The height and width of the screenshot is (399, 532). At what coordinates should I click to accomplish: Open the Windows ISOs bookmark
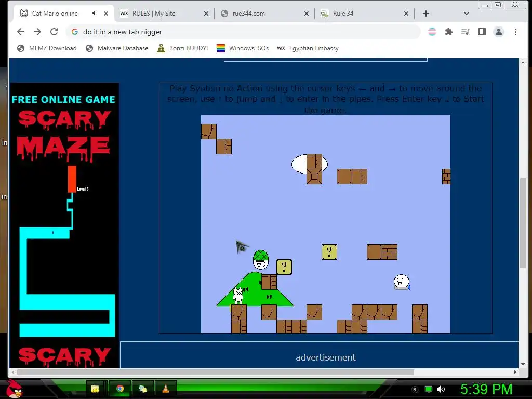[243, 48]
